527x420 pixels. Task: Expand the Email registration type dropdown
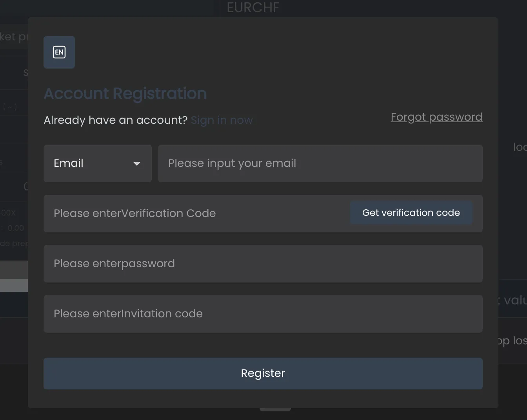click(x=98, y=163)
